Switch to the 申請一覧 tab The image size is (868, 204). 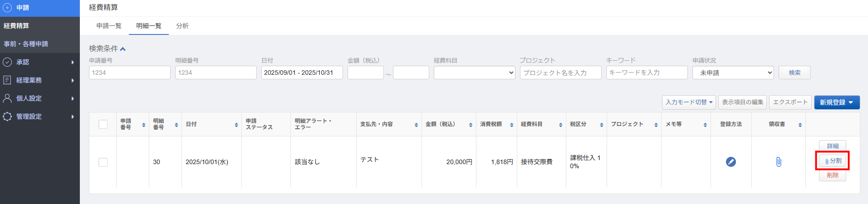[109, 26]
